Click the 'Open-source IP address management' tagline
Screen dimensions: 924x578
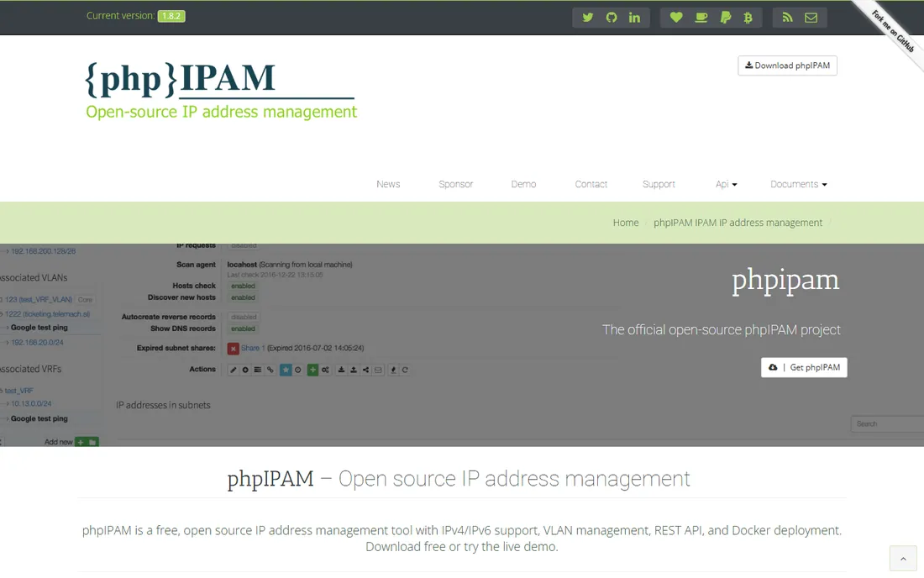coord(221,112)
